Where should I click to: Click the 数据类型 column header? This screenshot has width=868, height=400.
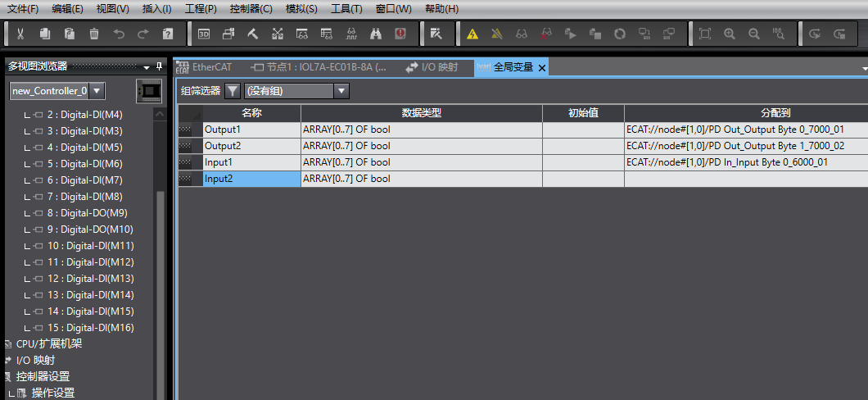421,113
